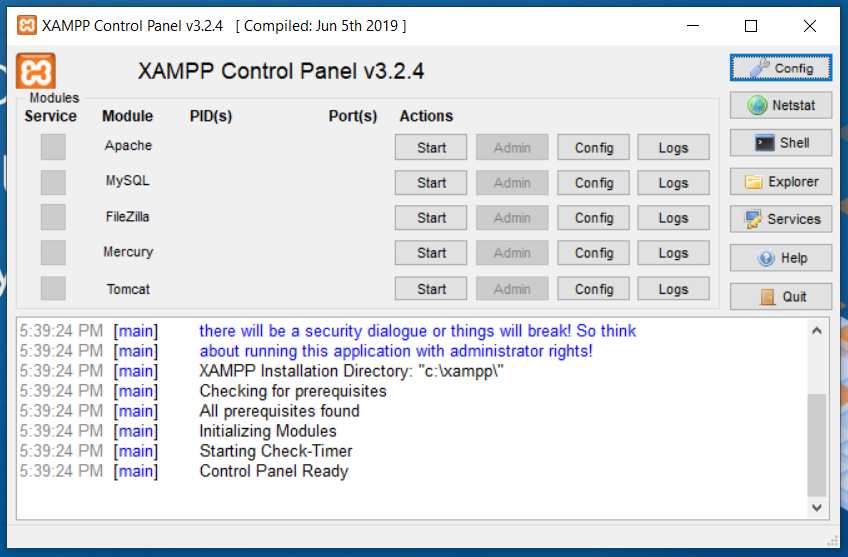
Task: Open the Tomcat Logs menu
Action: pos(673,289)
